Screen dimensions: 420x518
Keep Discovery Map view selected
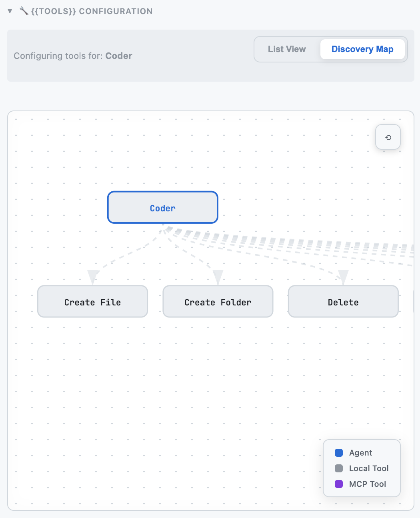(x=362, y=49)
